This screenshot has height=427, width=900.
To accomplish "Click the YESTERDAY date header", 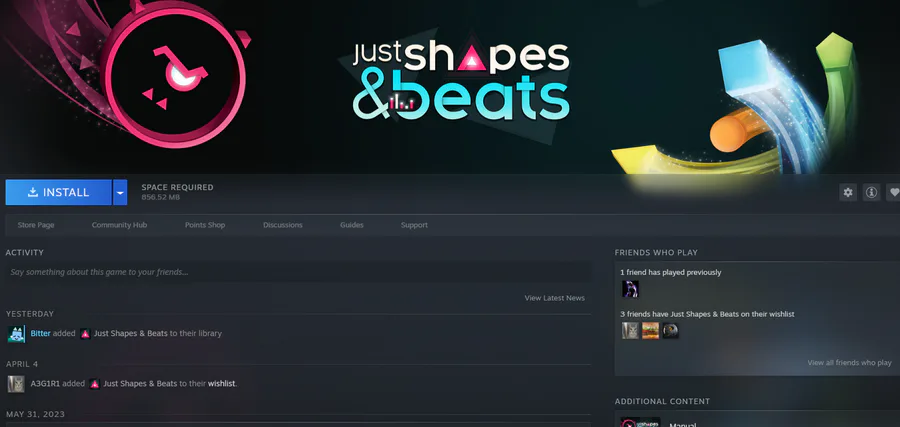I will [30, 314].
